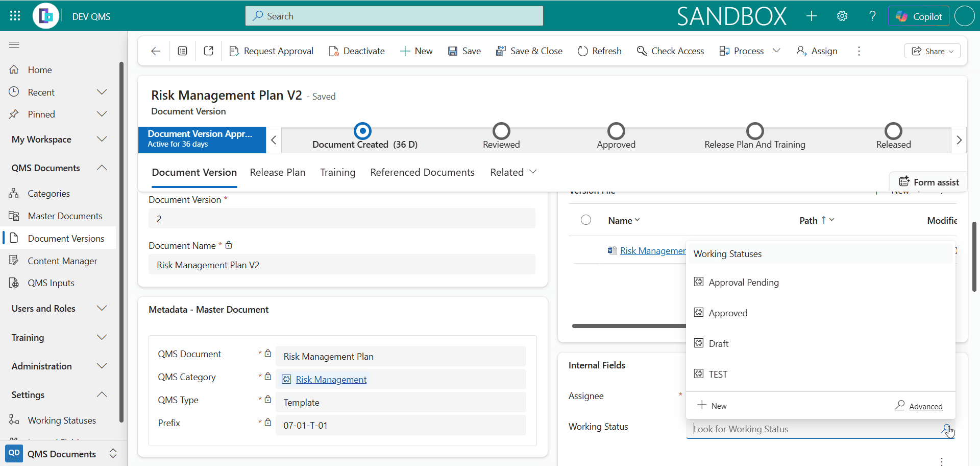The height and width of the screenshot is (466, 980).
Task: Sort by the Path column
Action: pos(817,221)
